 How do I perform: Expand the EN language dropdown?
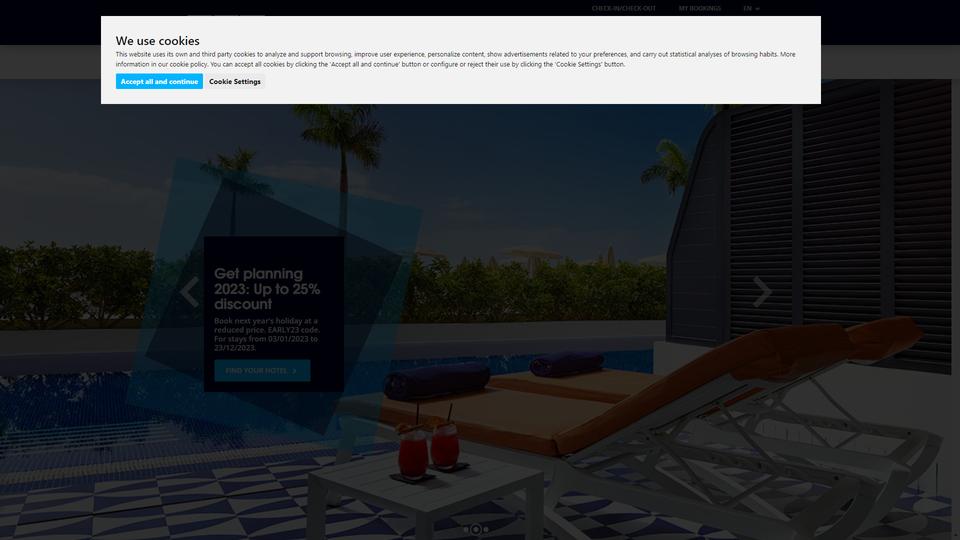751,9
